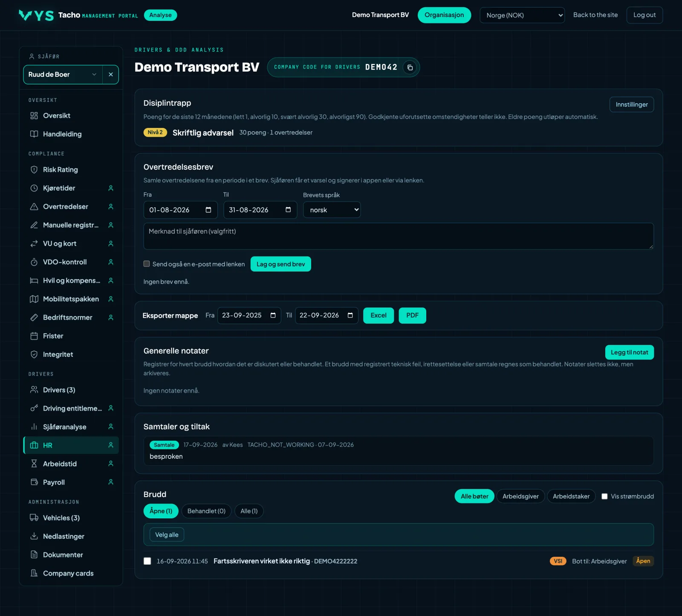Clear the selected driver Ruud de Boer

pyautogui.click(x=110, y=75)
